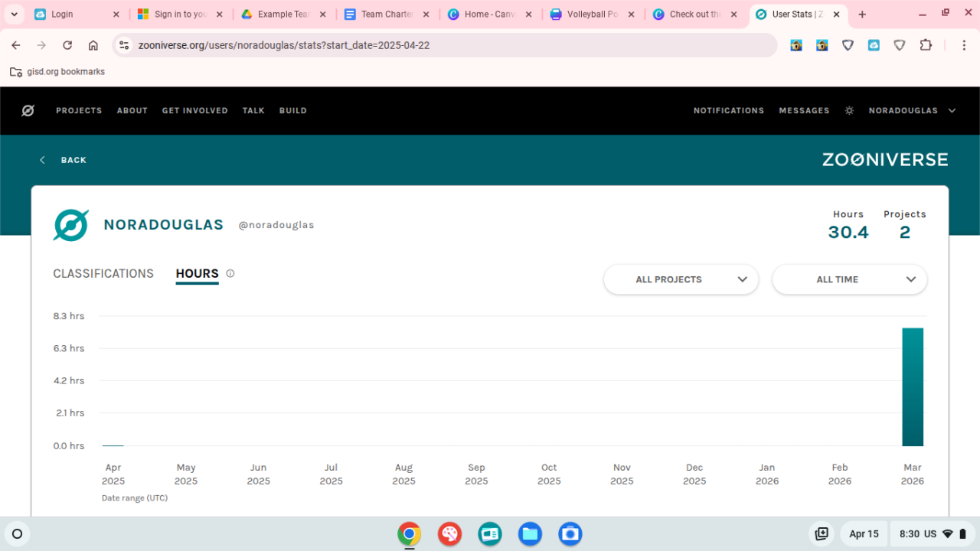The image size is (980, 551).
Task: Open the info icon beside HOURS
Action: pyautogui.click(x=230, y=273)
